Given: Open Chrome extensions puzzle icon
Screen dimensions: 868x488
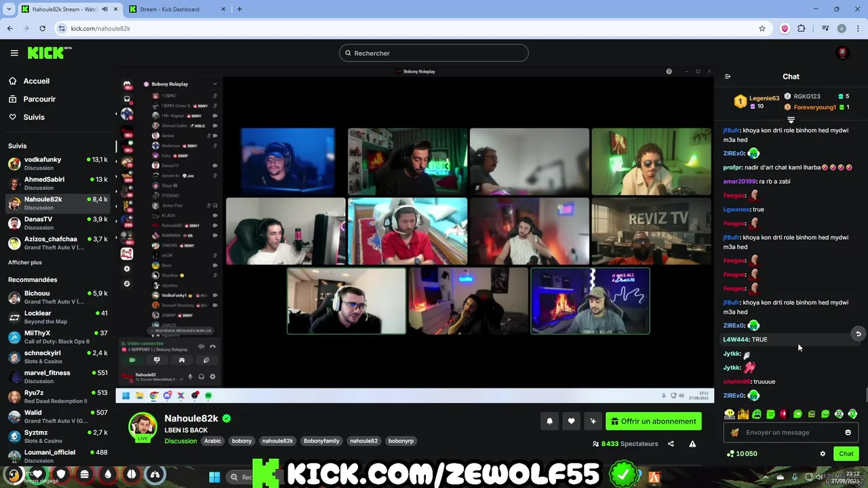Looking at the screenshot, I should pyautogui.click(x=802, y=28).
